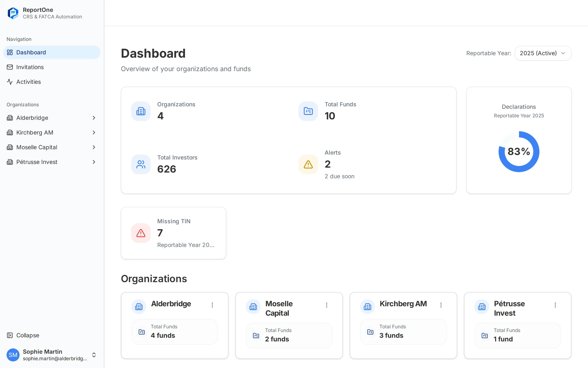Open the Reportable Year dropdown
This screenshot has width=588, height=368.
(543, 53)
